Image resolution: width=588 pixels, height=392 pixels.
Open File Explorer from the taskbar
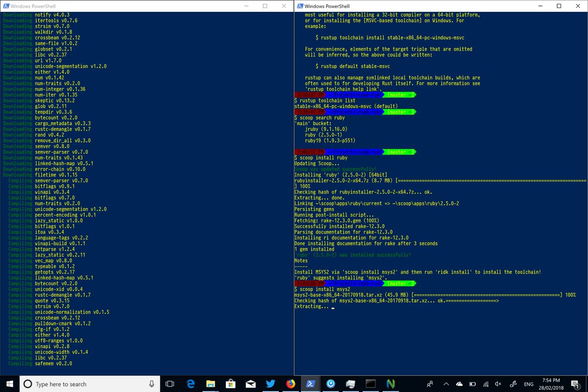pyautogui.click(x=211, y=384)
